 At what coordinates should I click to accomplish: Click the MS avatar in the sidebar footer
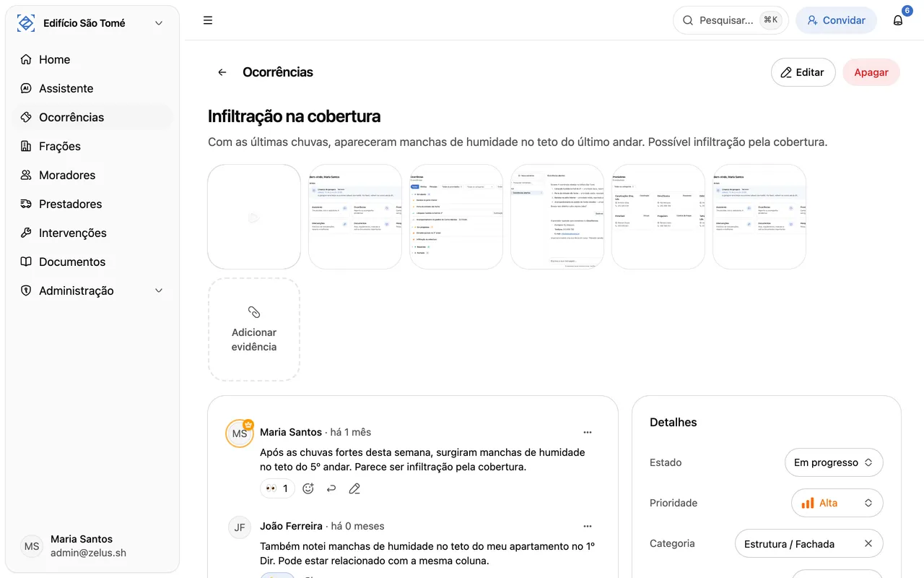(x=32, y=546)
